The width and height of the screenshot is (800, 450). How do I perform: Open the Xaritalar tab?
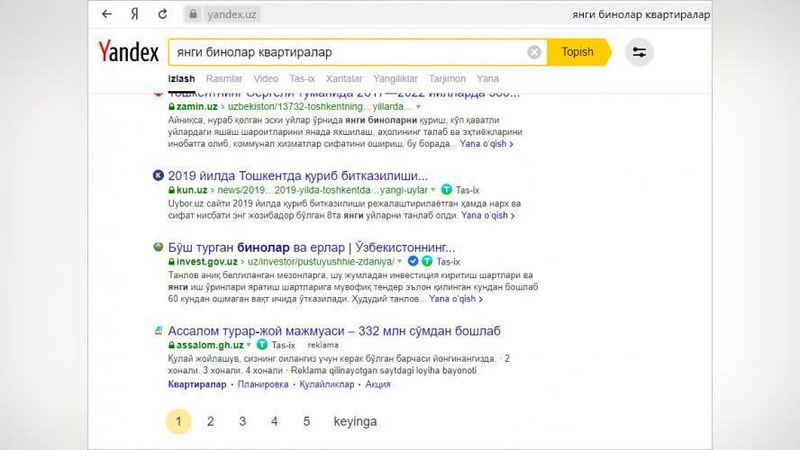[x=344, y=79]
